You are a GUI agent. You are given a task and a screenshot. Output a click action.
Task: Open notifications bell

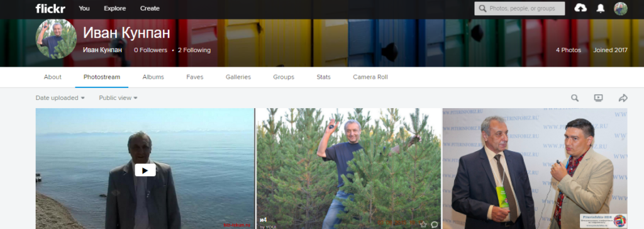pos(601,9)
